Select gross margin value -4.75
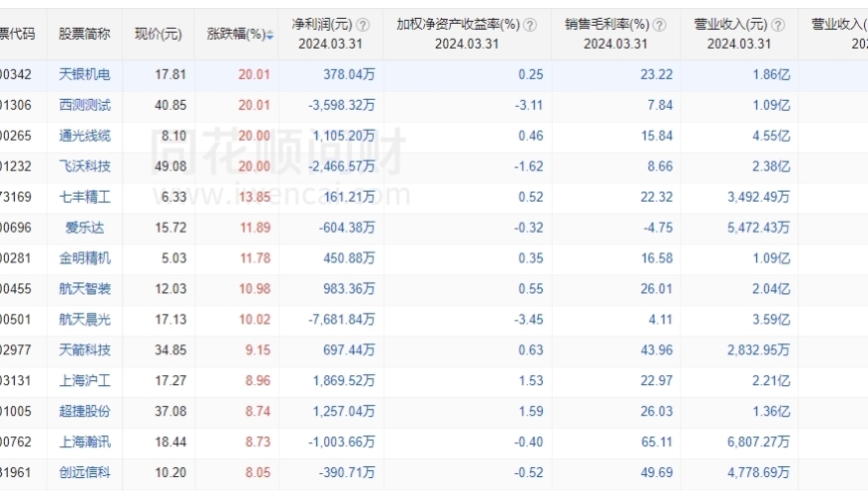Image resolution: width=868 pixels, height=491 pixels. pos(658,228)
